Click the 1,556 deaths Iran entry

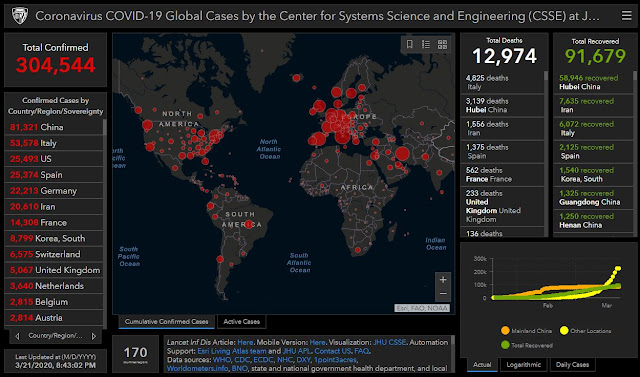502,129
